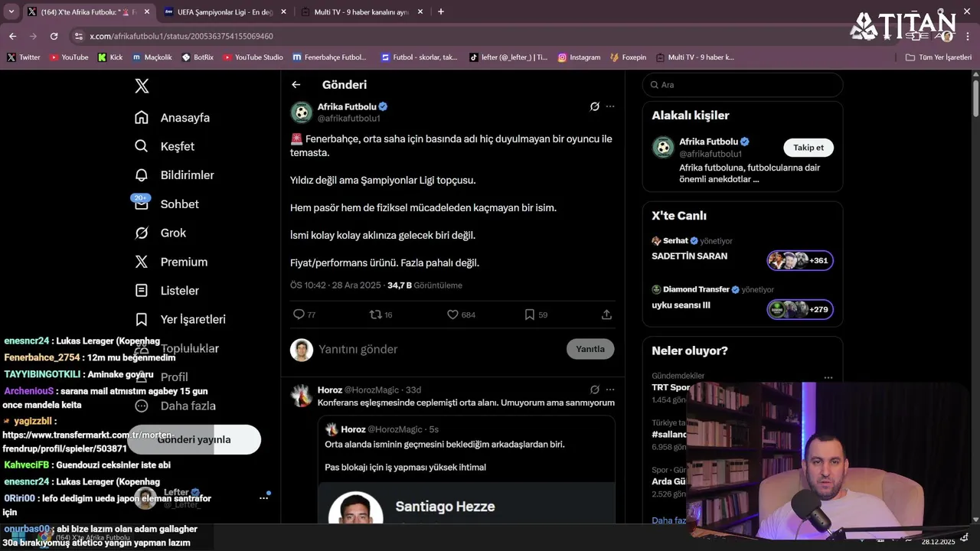Viewport: 980px width, 551px height.
Task: Open YouTube Studio bookmark
Action: coord(253,57)
